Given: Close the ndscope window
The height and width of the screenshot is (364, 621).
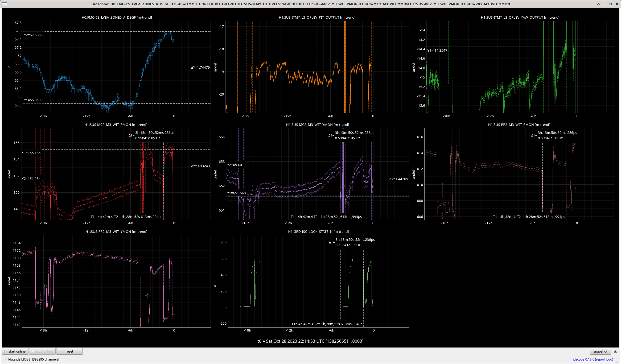Looking at the screenshot, I should point(617,4).
